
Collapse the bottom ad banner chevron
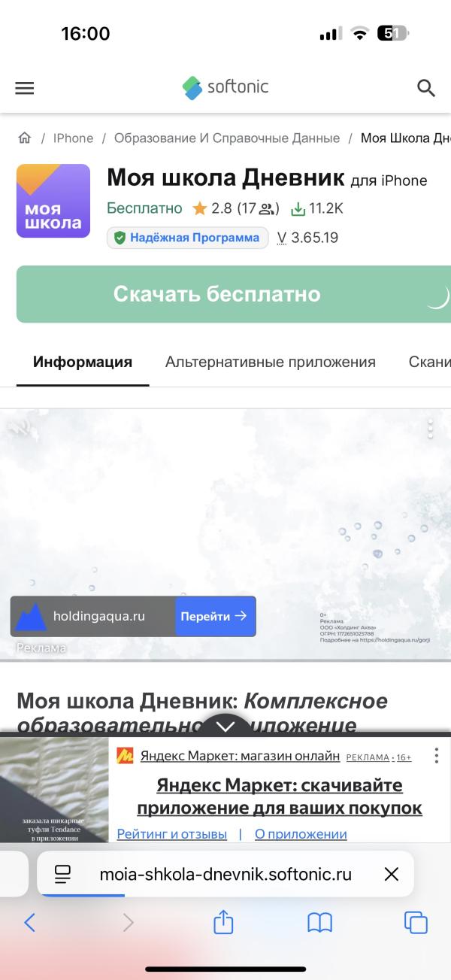tap(225, 726)
